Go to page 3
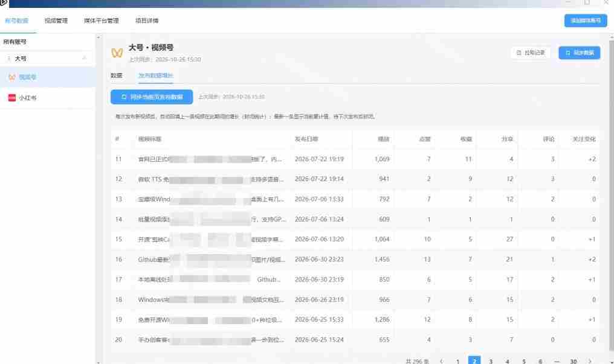 pyautogui.click(x=491, y=361)
